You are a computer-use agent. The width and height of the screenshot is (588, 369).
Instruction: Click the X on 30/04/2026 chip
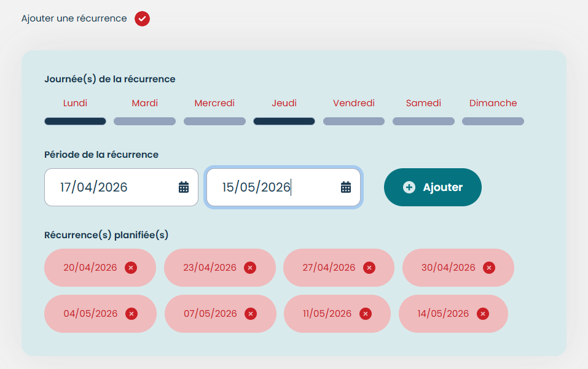click(x=489, y=268)
